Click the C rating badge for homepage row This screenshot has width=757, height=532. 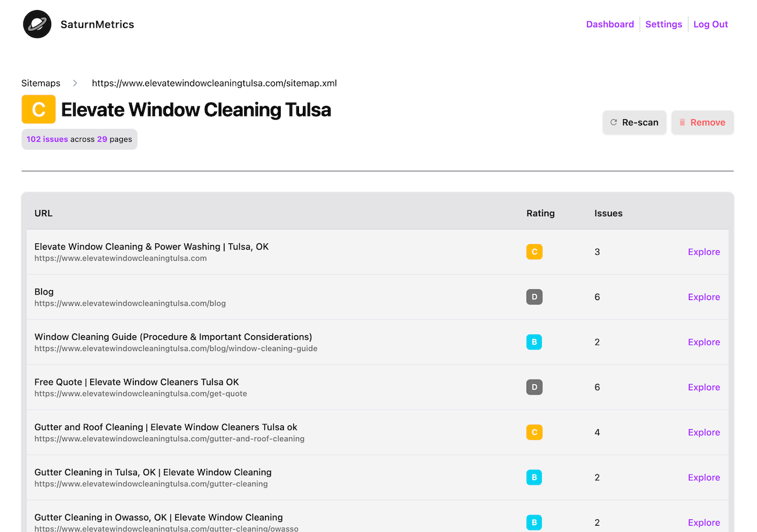click(534, 252)
